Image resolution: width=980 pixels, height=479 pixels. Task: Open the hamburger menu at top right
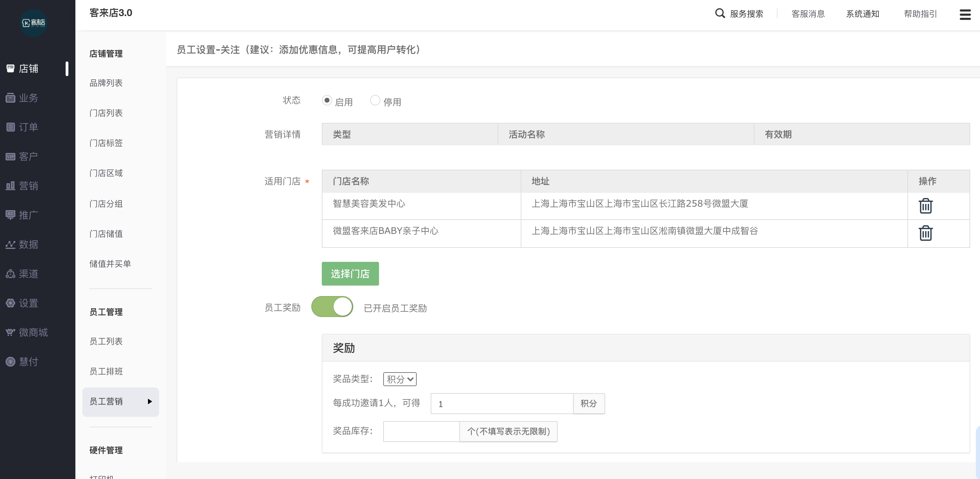coord(965,14)
